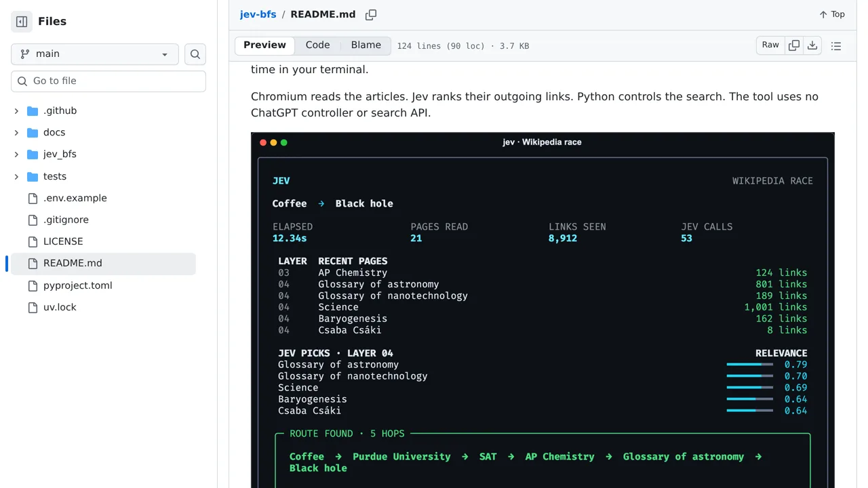868x488 pixels.
Task: Click the docs folder icon
Action: tap(33, 132)
